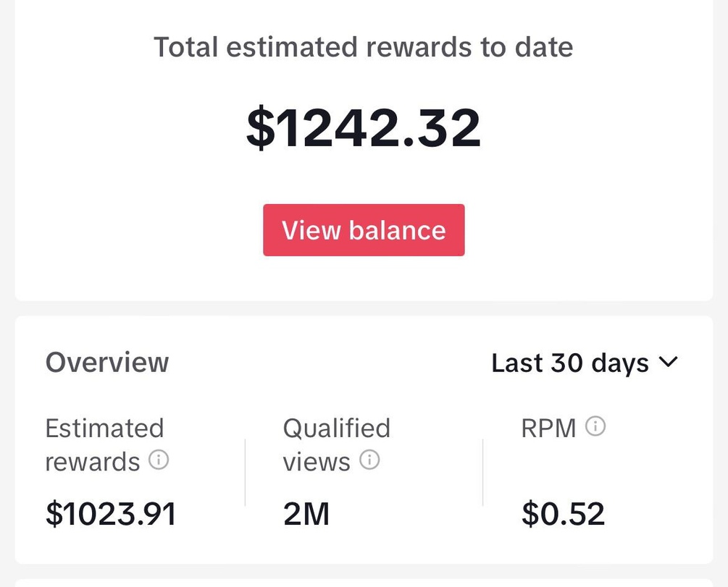The height and width of the screenshot is (587, 728).
Task: Expand the Last 30 days period selector
Action: point(585,363)
